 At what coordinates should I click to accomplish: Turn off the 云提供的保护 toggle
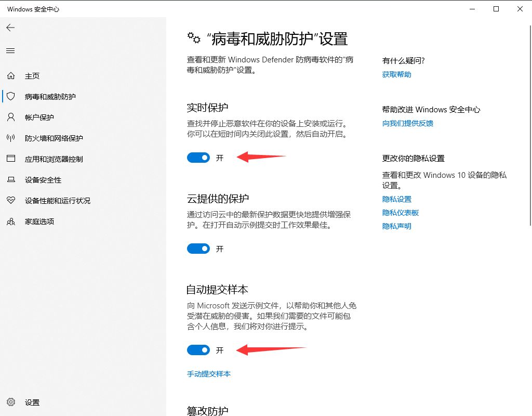click(x=198, y=249)
